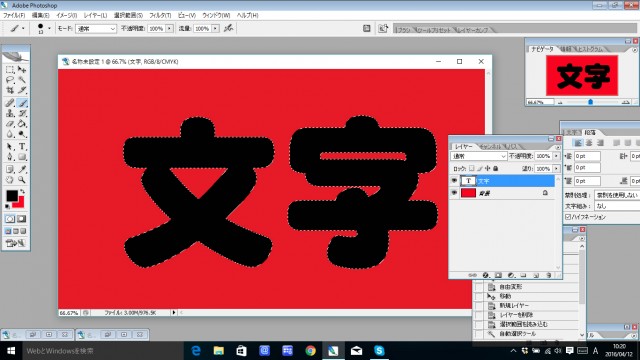This screenshot has height=360, width=640.
Task: Open the layer blend mode dropdown
Action: [x=478, y=156]
